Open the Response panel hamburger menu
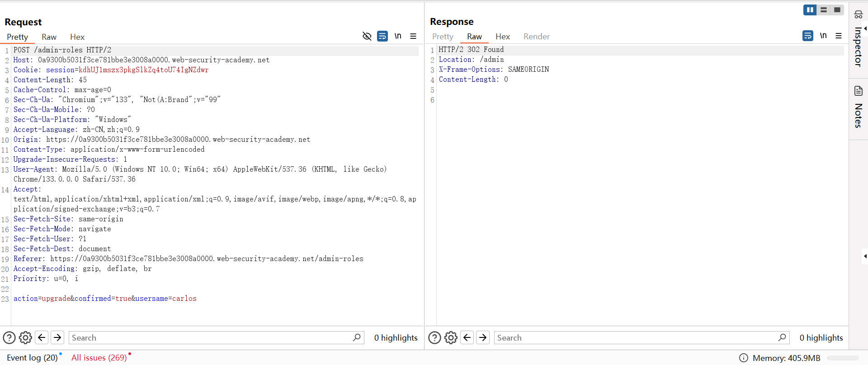This screenshot has height=365, width=868. [x=839, y=36]
